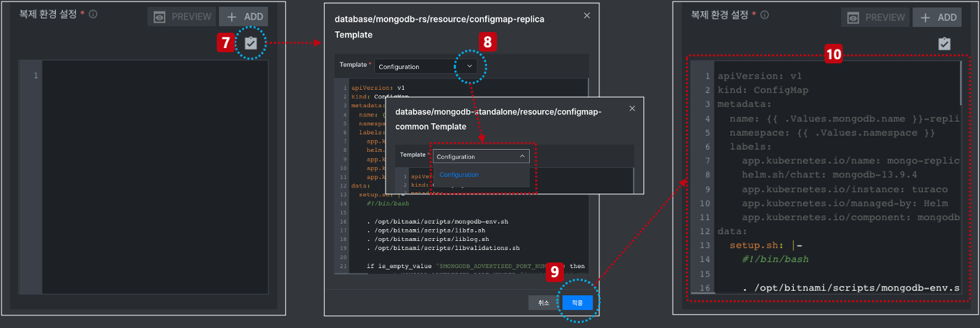Click the info icon beside left 복제 환경 설정
The height and width of the screenshot is (328, 980).
pyautogui.click(x=93, y=14)
